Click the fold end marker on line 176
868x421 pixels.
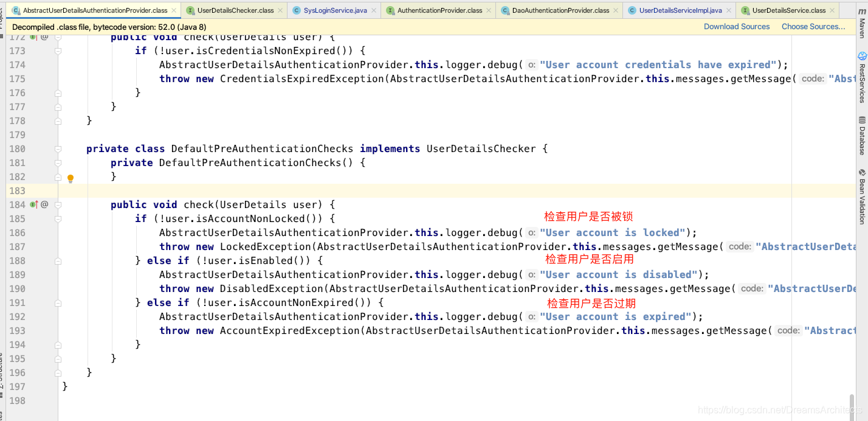(x=58, y=93)
